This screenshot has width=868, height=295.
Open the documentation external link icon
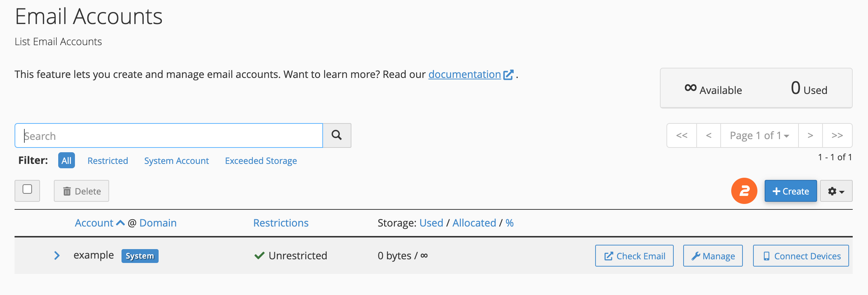click(508, 74)
